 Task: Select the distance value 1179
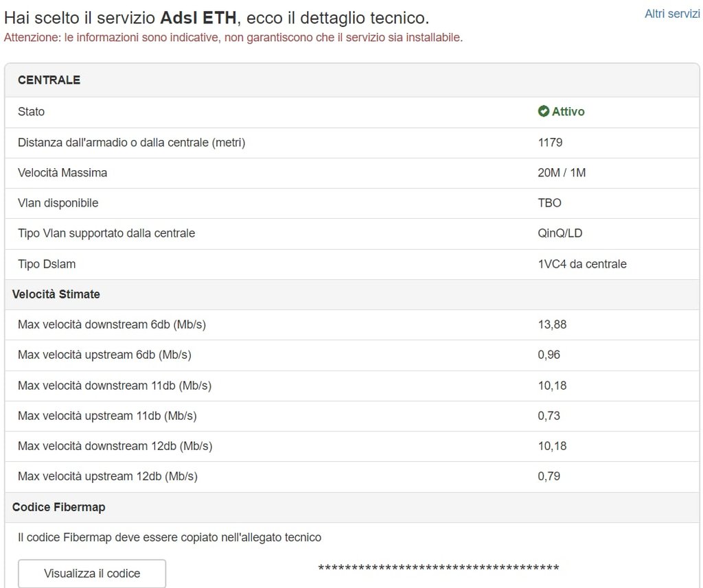(x=550, y=143)
